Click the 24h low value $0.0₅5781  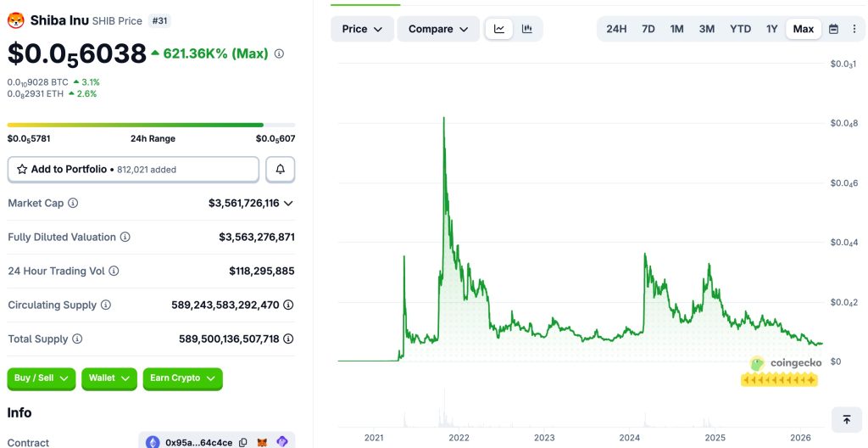pos(29,138)
